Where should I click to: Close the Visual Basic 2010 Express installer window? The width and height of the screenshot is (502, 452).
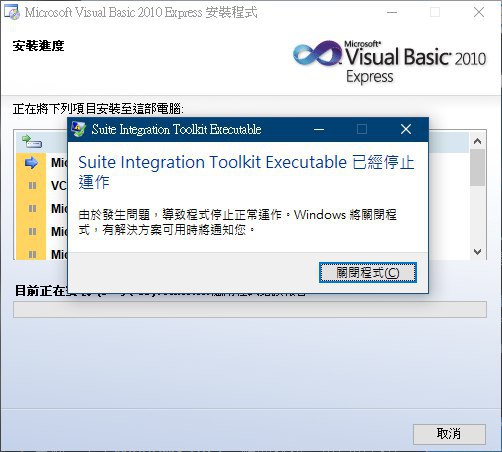479,12
